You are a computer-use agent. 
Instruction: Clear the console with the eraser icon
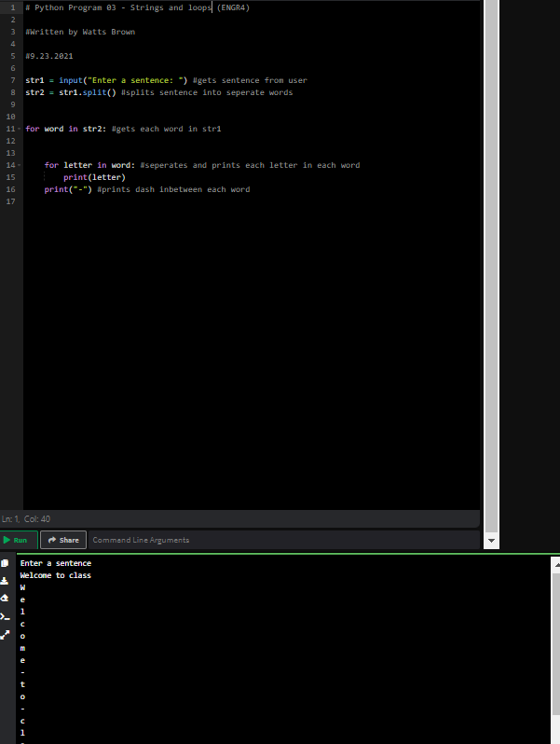[5, 598]
